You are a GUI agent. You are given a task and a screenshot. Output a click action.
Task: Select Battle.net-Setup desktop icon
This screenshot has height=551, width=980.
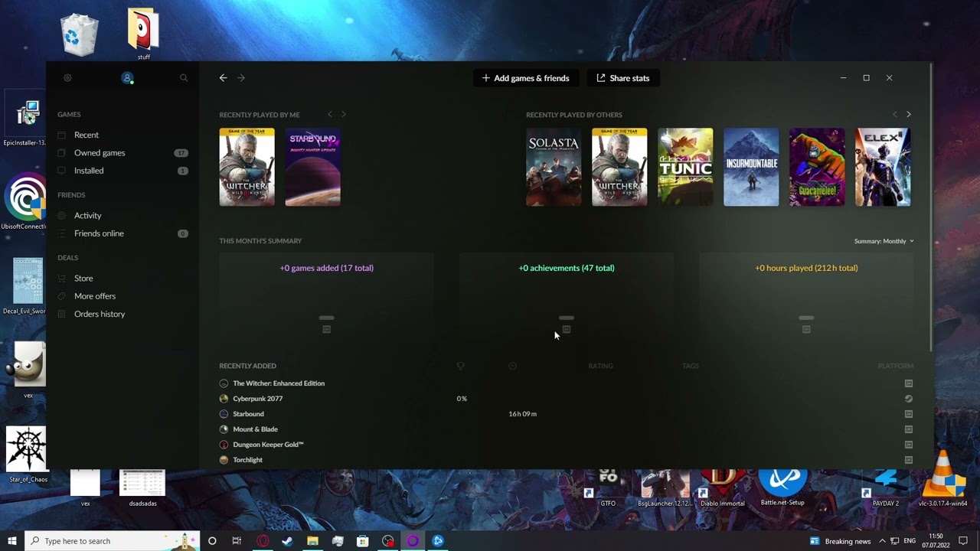click(x=782, y=488)
